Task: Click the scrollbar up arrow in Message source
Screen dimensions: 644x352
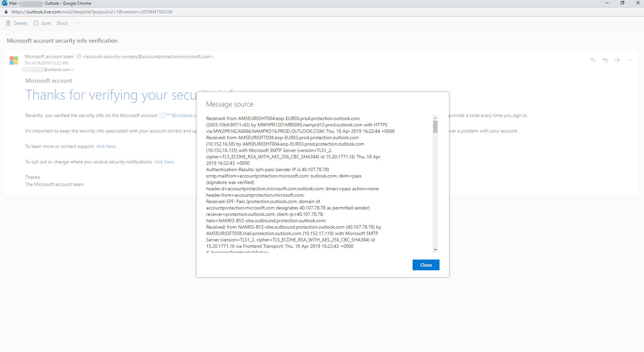Action: tap(435, 118)
